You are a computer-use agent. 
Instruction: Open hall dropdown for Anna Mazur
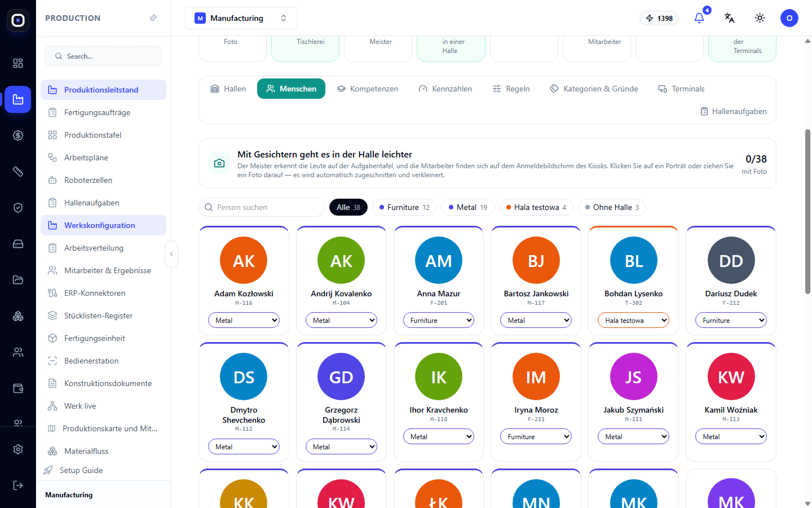(439, 320)
